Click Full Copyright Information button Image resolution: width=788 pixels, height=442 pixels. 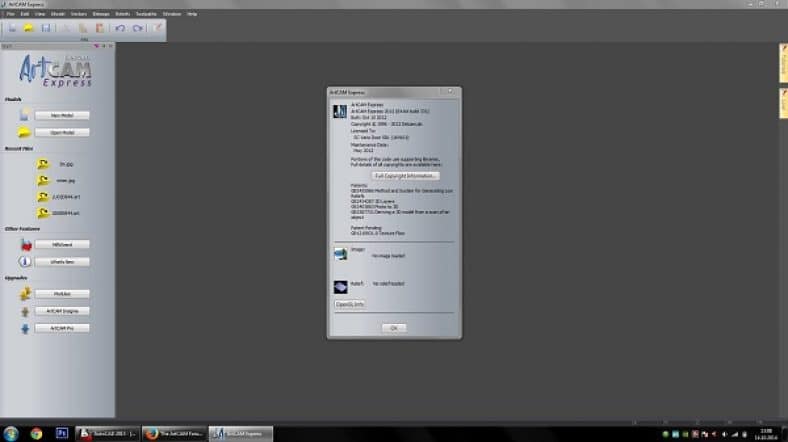[x=405, y=176]
